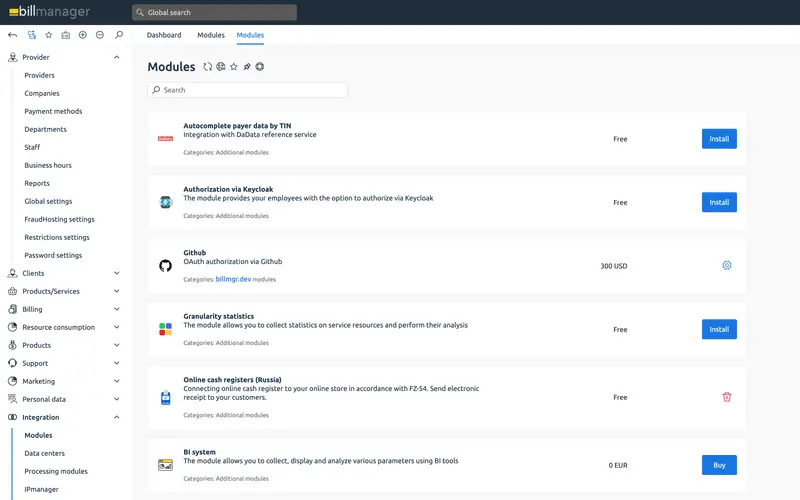Click the back arrow in sidebar toolbar
The height and width of the screenshot is (500, 800).
click(13, 35)
